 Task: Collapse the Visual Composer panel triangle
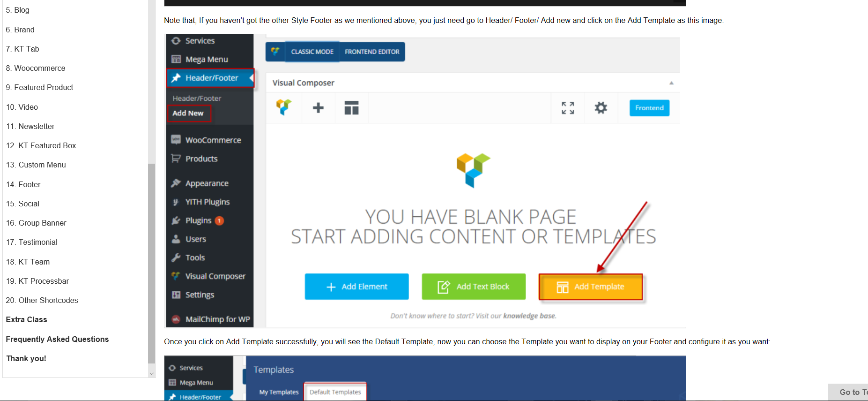(x=671, y=83)
